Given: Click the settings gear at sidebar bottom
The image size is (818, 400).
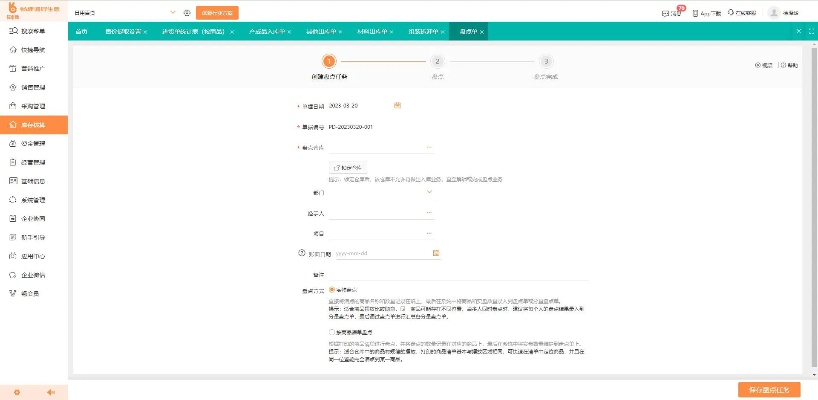Looking at the screenshot, I should [17, 391].
